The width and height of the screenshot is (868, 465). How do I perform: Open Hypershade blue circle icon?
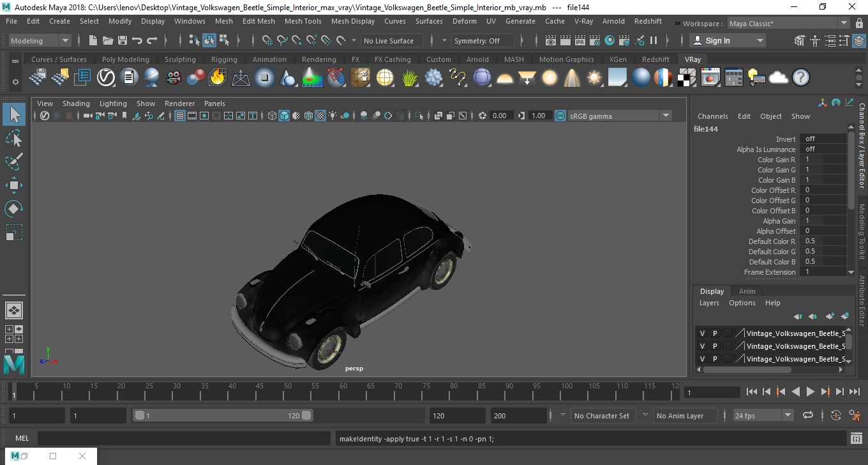[x=610, y=40]
